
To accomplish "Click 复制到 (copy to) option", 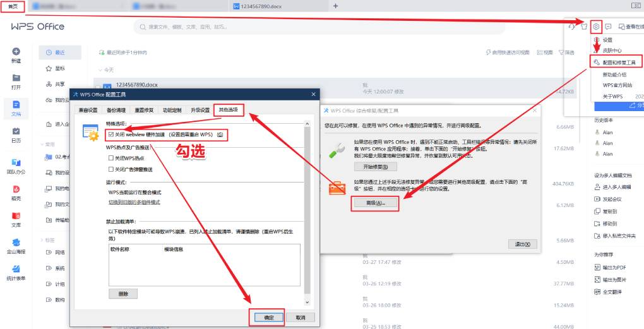I will [606, 212].
